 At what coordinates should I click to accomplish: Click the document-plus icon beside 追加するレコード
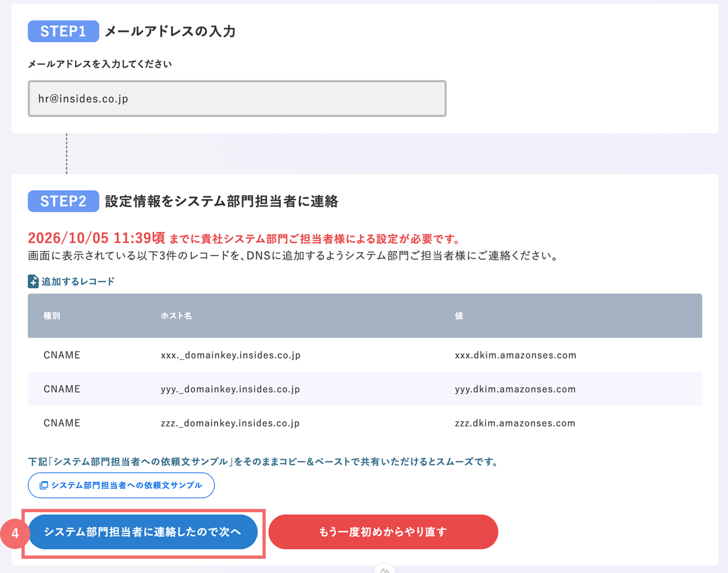click(x=33, y=281)
